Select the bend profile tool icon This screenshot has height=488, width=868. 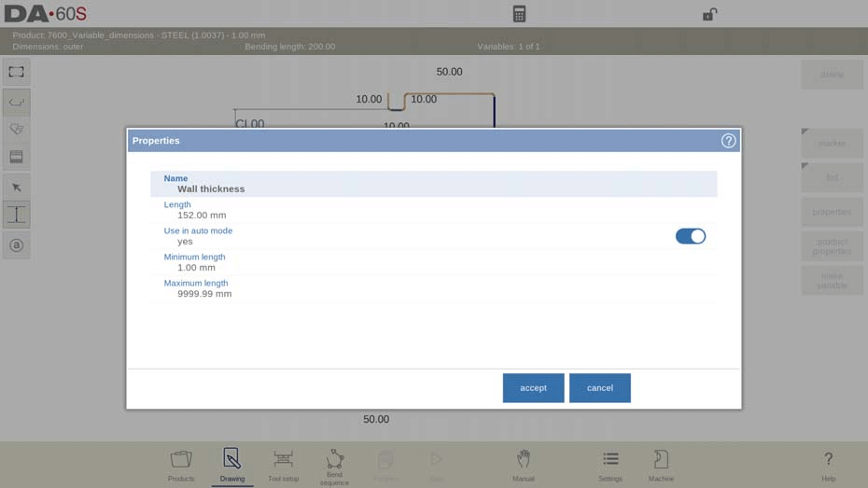[x=17, y=102]
